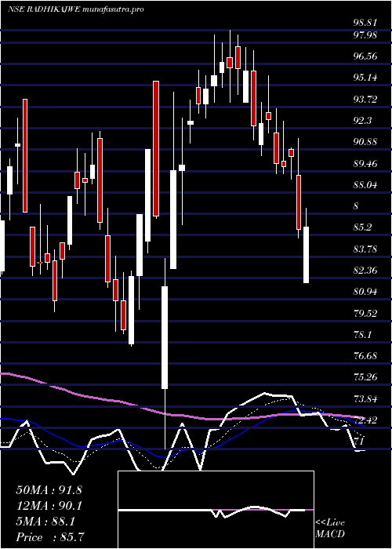Click the 96.56 price axis label

(x=365, y=56)
